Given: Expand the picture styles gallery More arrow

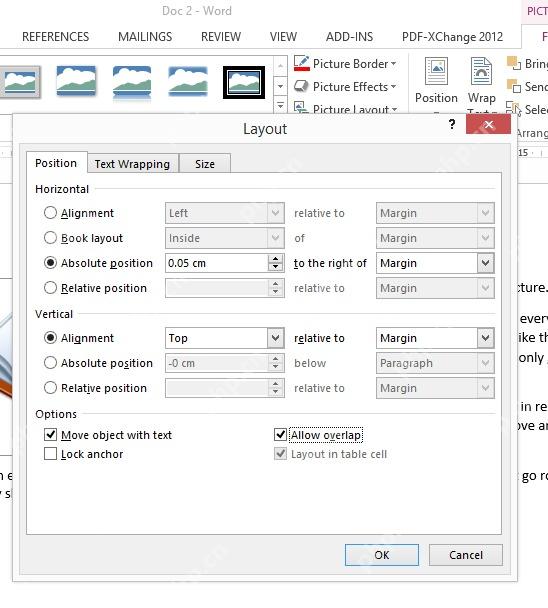Looking at the screenshot, I should tap(280, 105).
